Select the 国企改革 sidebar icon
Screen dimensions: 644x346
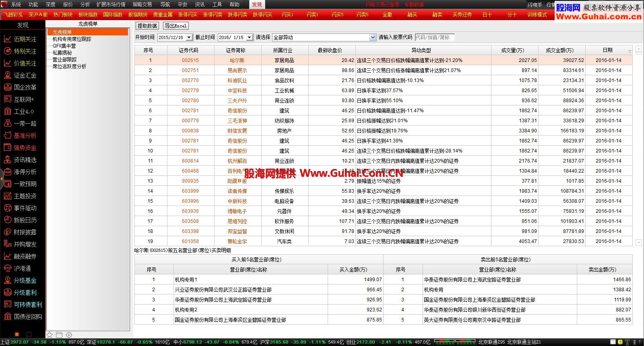(x=7, y=87)
